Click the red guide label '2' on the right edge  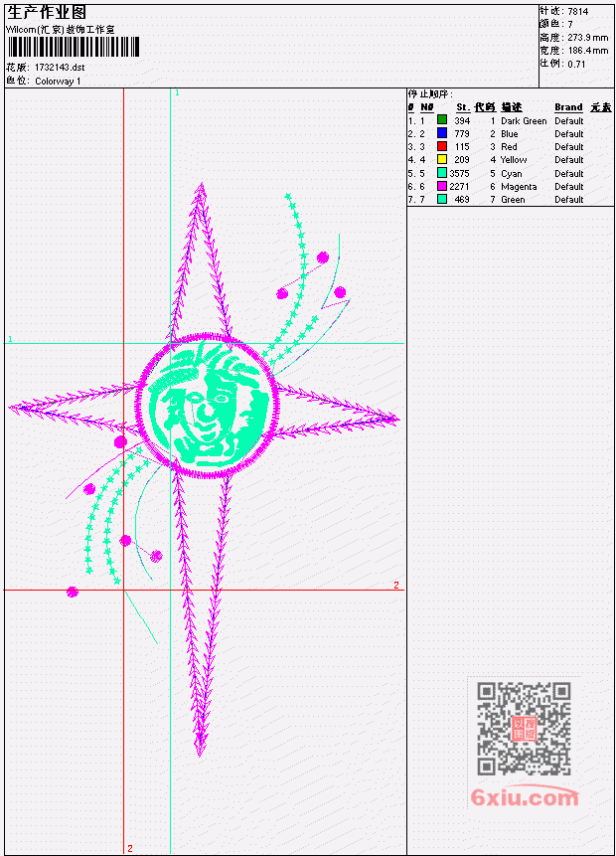(x=396, y=586)
